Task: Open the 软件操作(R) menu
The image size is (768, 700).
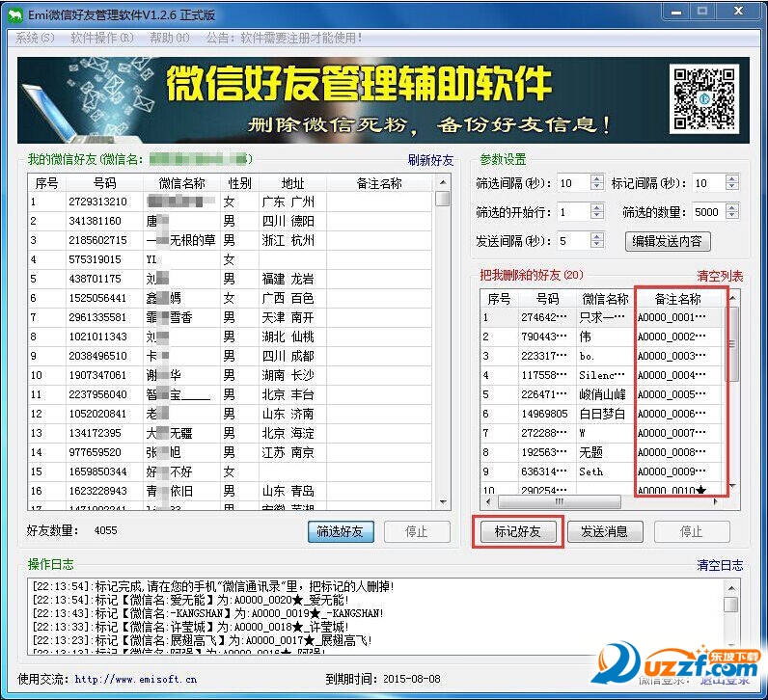Action: pyautogui.click(x=102, y=38)
